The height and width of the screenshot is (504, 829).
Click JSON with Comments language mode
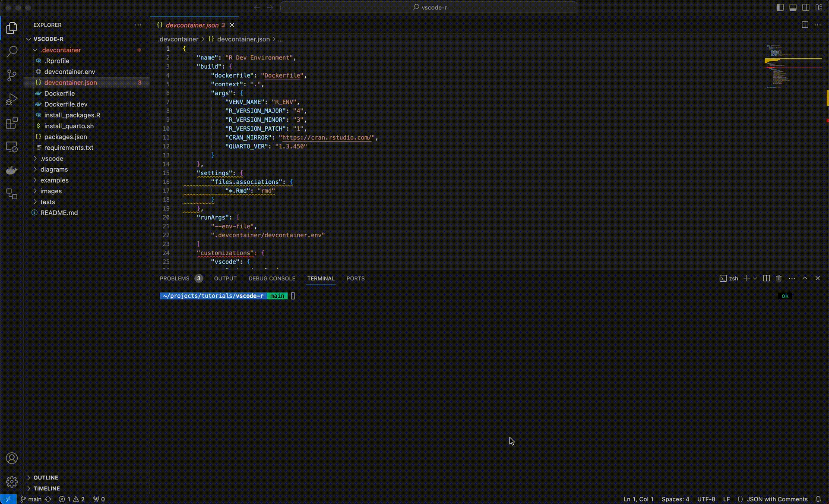pos(777,499)
